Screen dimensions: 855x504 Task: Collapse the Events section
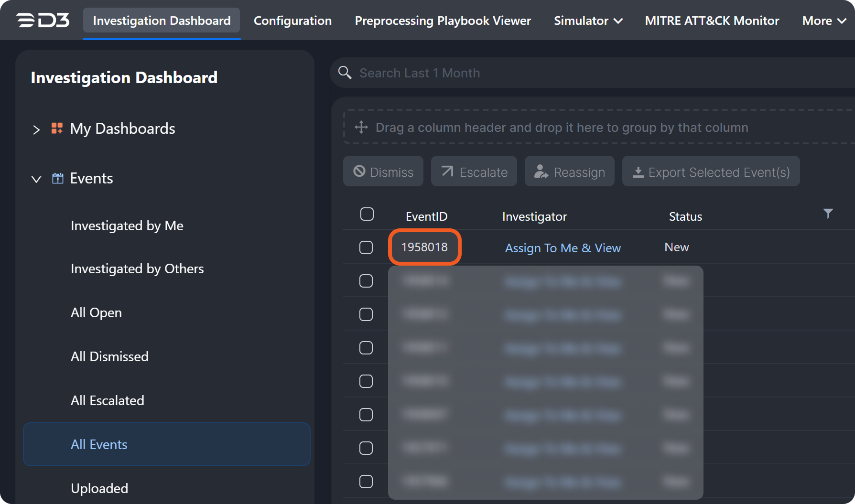(x=36, y=179)
